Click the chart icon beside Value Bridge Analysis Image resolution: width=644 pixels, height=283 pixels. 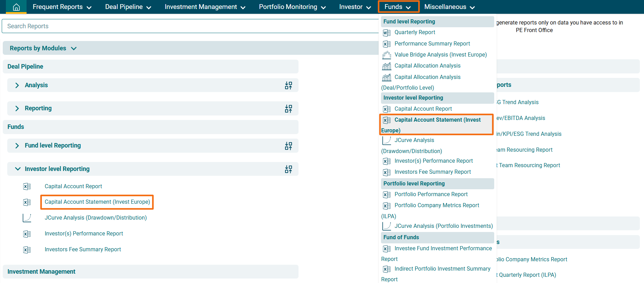387,55
